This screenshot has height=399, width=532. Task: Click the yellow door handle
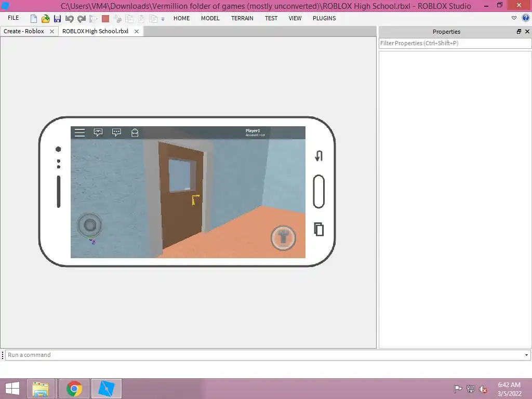pyautogui.click(x=195, y=200)
